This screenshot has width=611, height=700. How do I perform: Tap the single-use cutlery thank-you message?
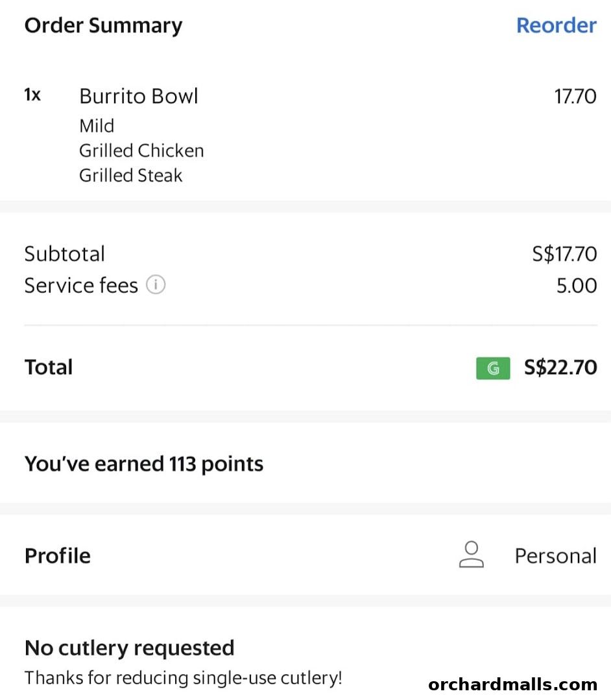(183, 679)
